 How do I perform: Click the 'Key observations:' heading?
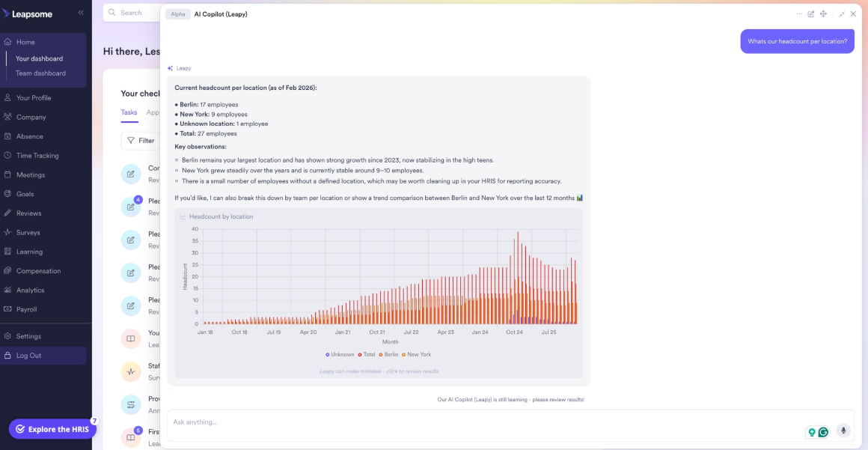(x=201, y=147)
